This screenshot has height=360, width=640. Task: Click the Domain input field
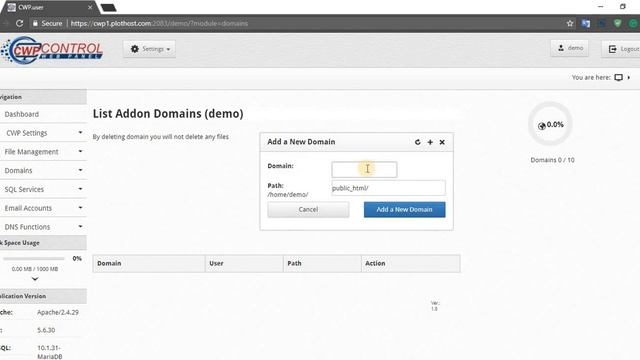point(364,169)
